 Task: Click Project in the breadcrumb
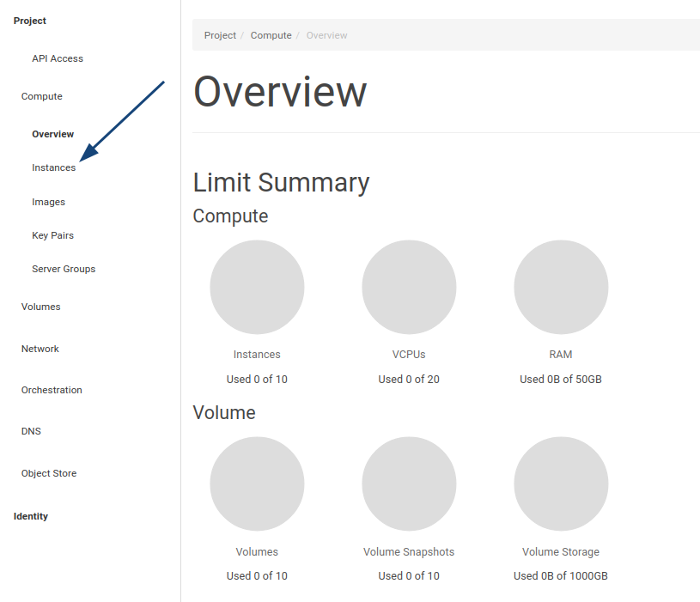[x=220, y=35]
